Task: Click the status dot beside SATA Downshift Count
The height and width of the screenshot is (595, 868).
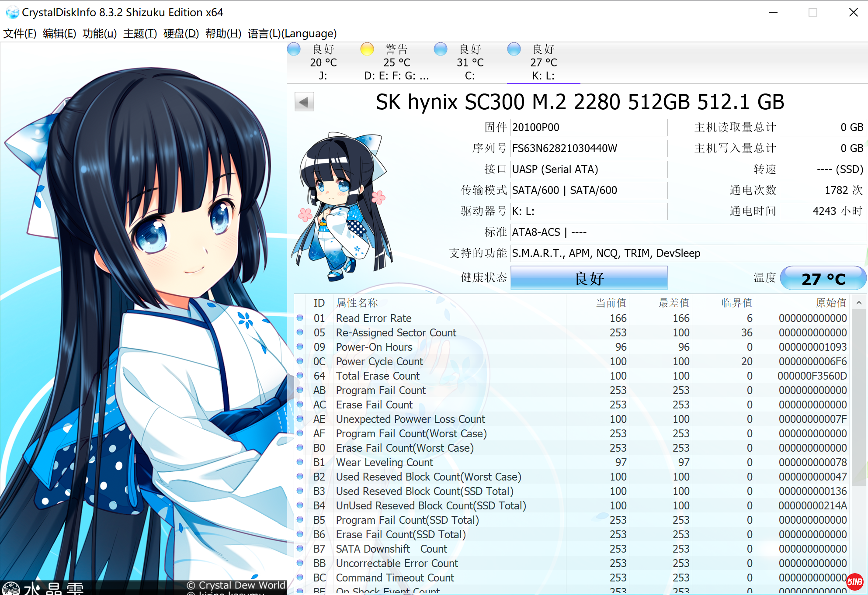Action: click(x=300, y=549)
